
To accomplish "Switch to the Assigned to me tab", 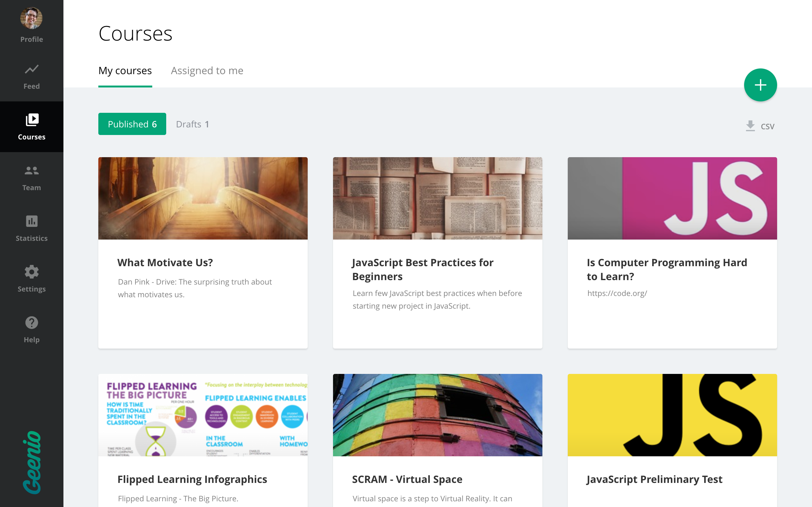I will pos(207,71).
